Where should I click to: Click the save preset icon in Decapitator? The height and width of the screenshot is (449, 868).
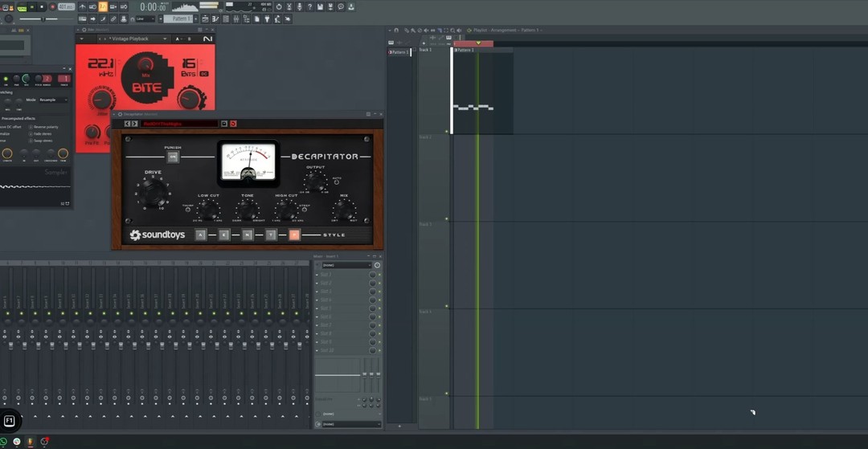point(224,124)
